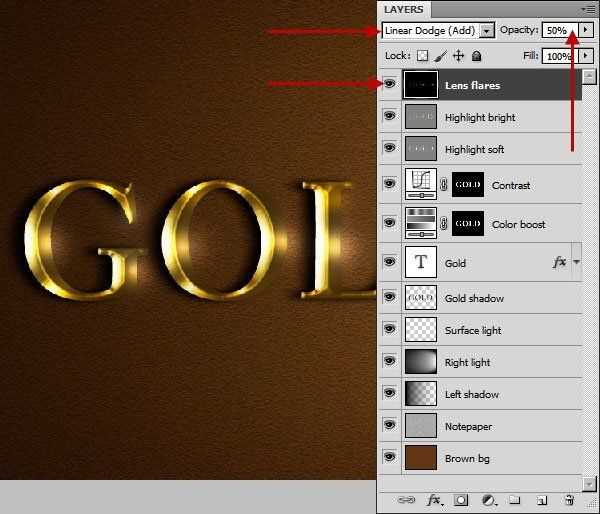Expand the Gold layer effects arrow

click(577, 262)
